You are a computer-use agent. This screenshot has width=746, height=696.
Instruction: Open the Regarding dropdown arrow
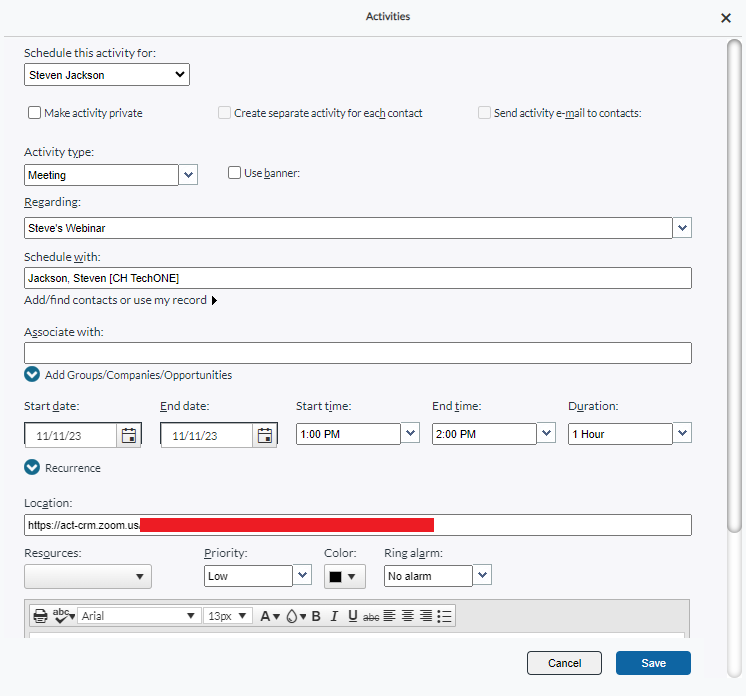pos(682,228)
